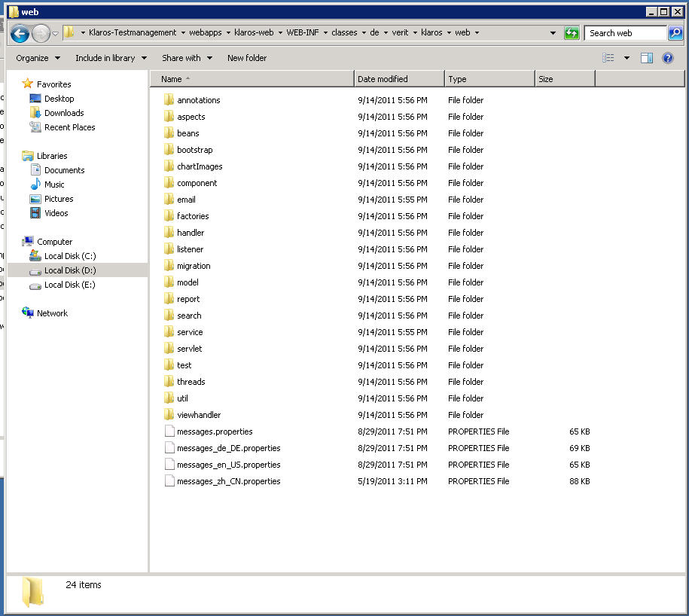The width and height of the screenshot is (689, 616).
Task: Click inside the Search web field
Action: [x=623, y=33]
